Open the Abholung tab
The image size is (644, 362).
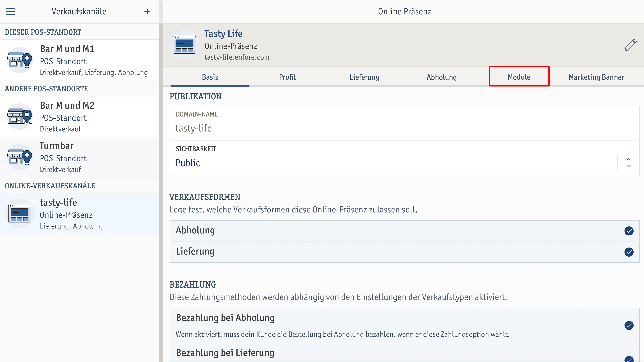click(442, 77)
